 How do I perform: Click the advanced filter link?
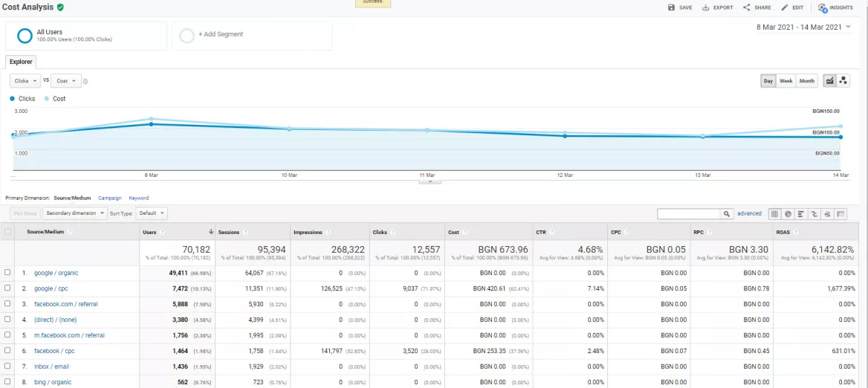pyautogui.click(x=749, y=213)
